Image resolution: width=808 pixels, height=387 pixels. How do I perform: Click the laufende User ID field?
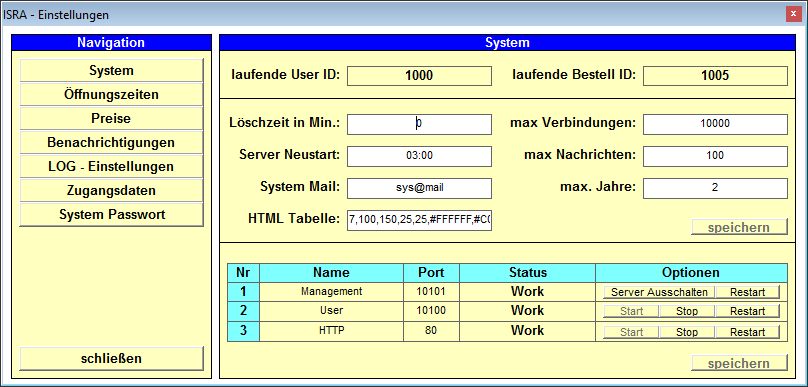(x=419, y=76)
